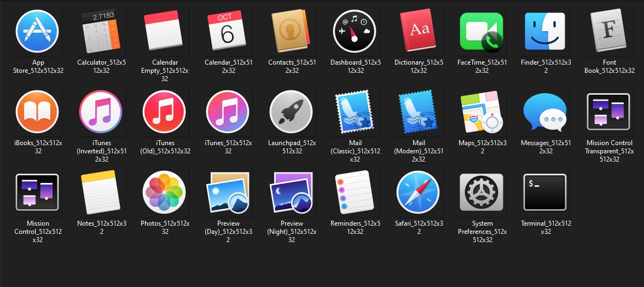This screenshot has width=644, height=287.
Task: Select the Mission Control_512x512x32 icon
Action: (37, 192)
